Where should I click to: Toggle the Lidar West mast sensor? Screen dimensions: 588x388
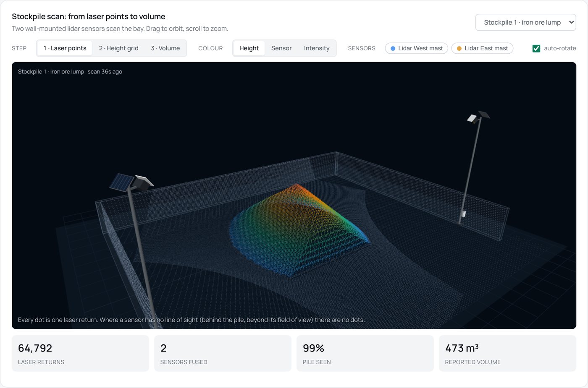pos(417,48)
